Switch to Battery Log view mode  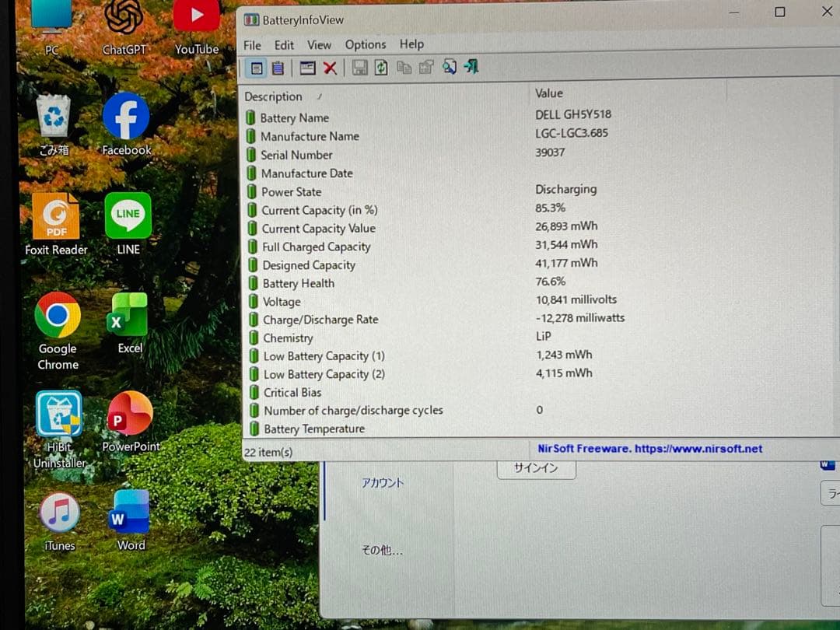(x=278, y=68)
